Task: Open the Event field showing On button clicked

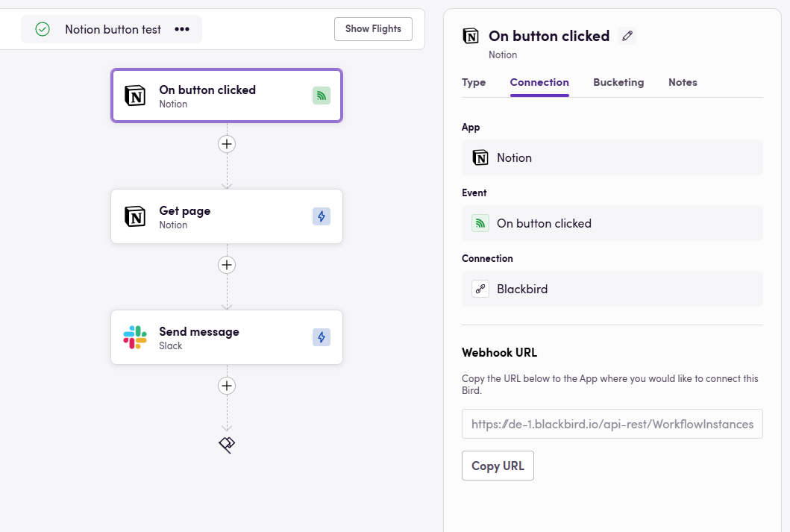Action: click(x=612, y=223)
